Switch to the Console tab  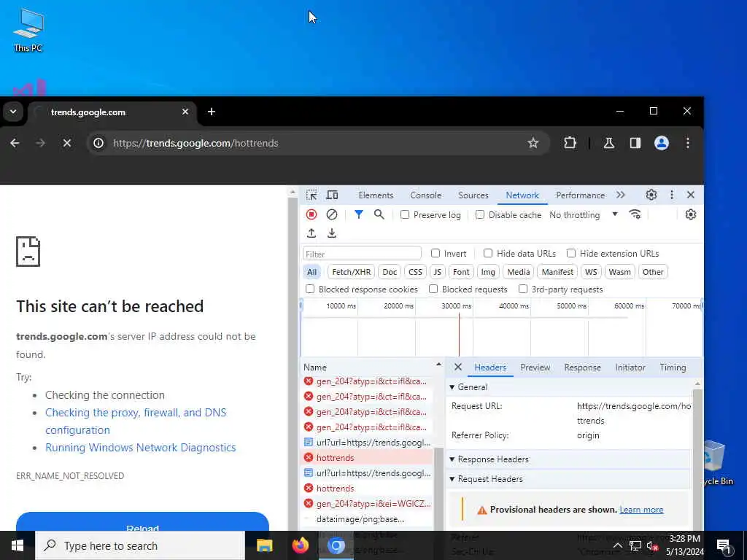pyautogui.click(x=426, y=195)
